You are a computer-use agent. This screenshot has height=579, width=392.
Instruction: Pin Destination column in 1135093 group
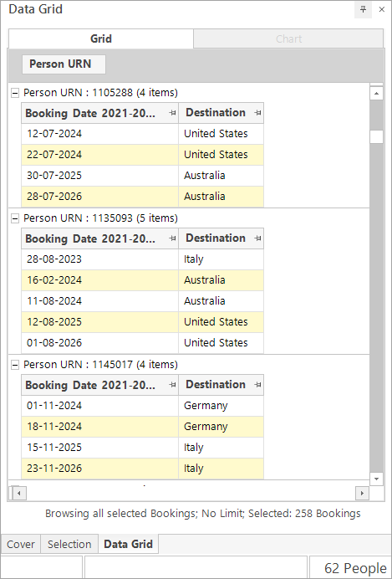click(x=257, y=238)
